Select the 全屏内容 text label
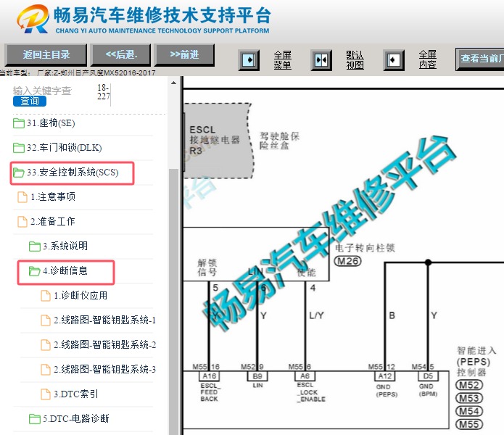504x435 pixels. click(428, 60)
